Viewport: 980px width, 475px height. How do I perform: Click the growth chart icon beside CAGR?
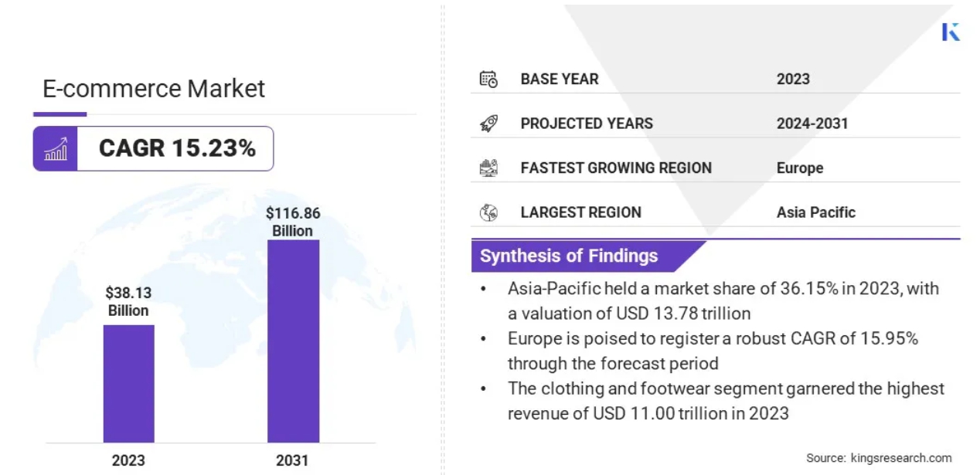[x=56, y=148]
